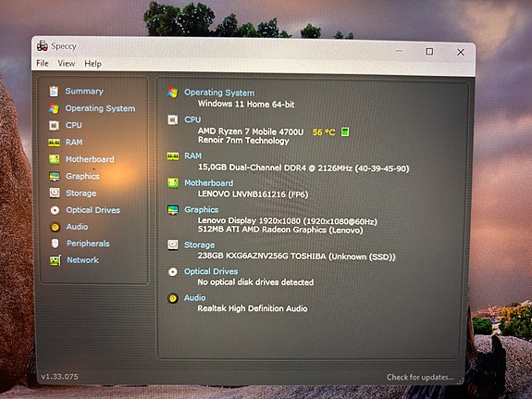The width and height of the screenshot is (532, 399).
Task: Open Graphics via its monitor sidebar icon
Action: [55, 176]
